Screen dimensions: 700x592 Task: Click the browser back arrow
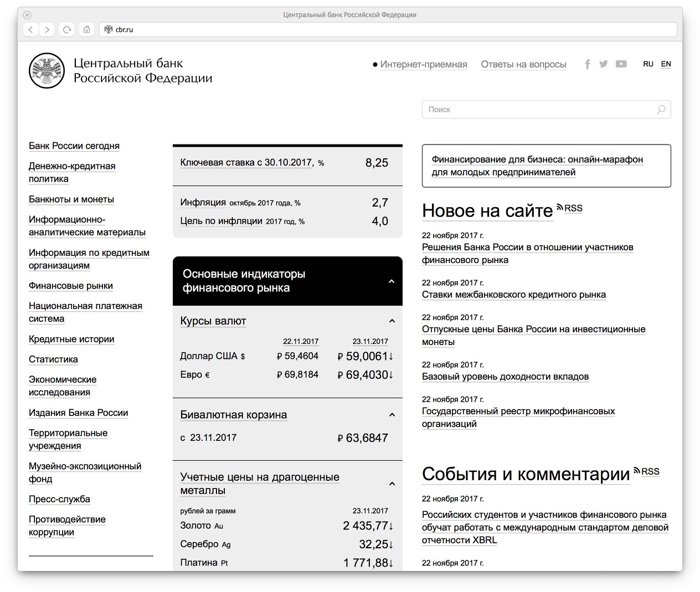pyautogui.click(x=31, y=30)
